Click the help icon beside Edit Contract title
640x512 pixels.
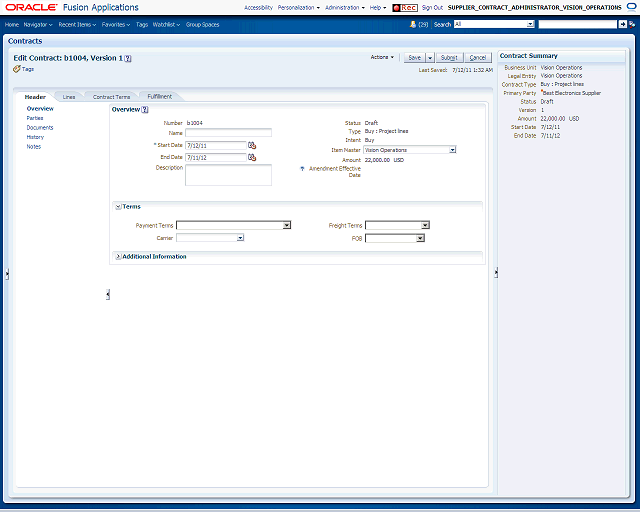[x=128, y=58]
